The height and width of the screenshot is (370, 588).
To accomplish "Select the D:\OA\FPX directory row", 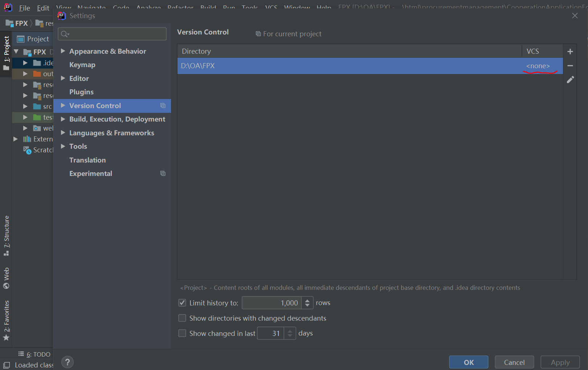I will click(370, 66).
